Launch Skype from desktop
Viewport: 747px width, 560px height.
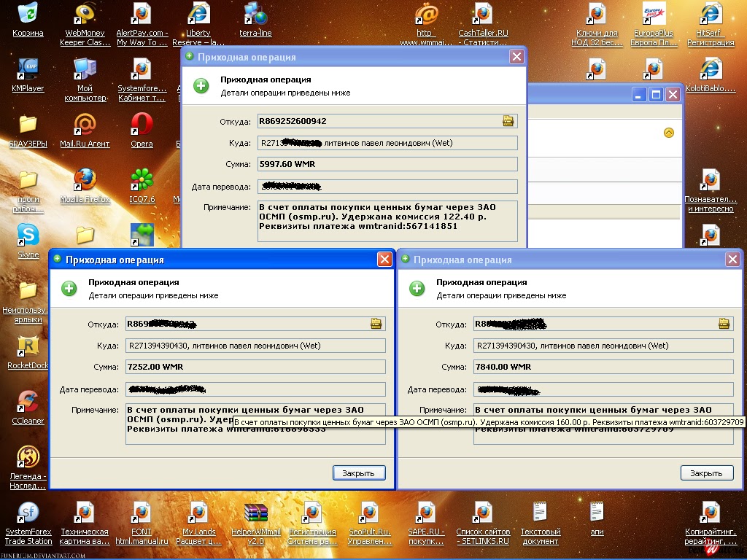click(x=28, y=241)
